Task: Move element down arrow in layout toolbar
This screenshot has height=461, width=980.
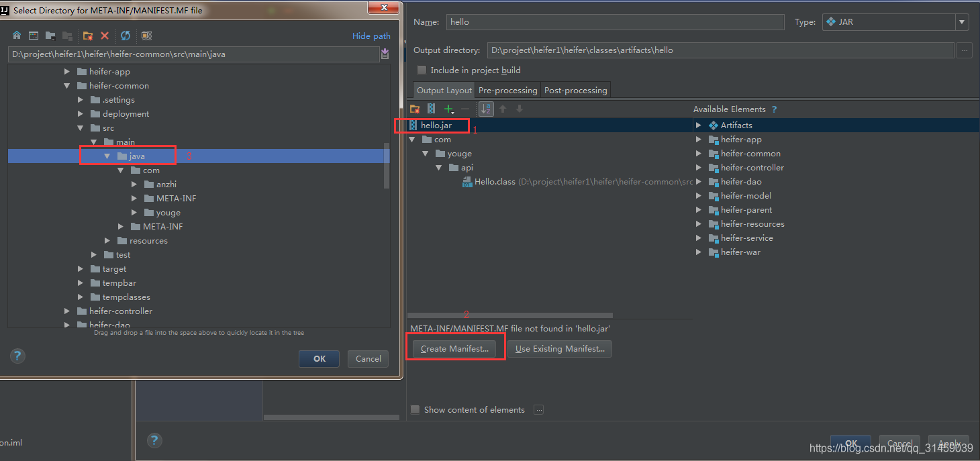Action: coord(519,109)
